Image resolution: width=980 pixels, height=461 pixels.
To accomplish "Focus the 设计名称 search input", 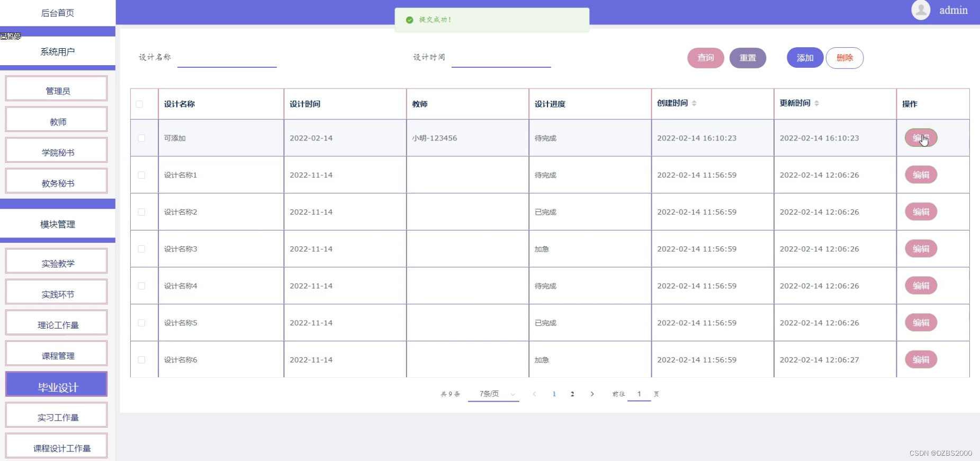I will click(x=227, y=58).
